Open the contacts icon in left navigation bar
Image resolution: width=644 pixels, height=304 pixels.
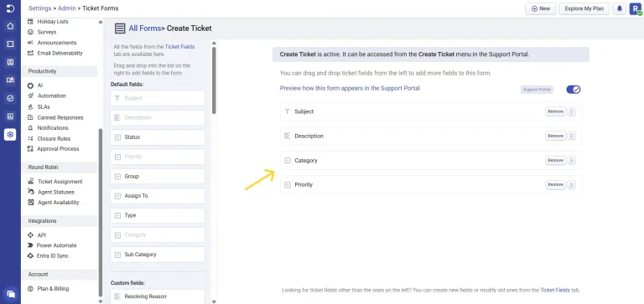10,62
